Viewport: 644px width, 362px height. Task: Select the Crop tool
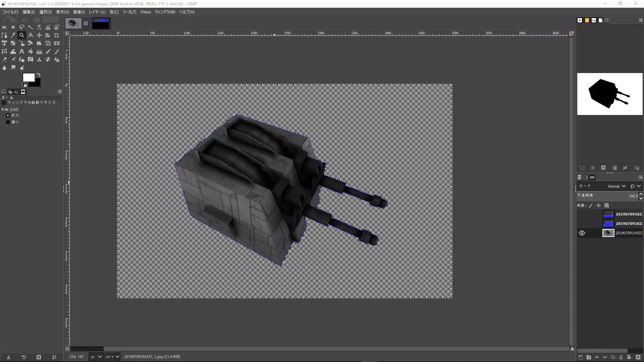click(x=56, y=35)
